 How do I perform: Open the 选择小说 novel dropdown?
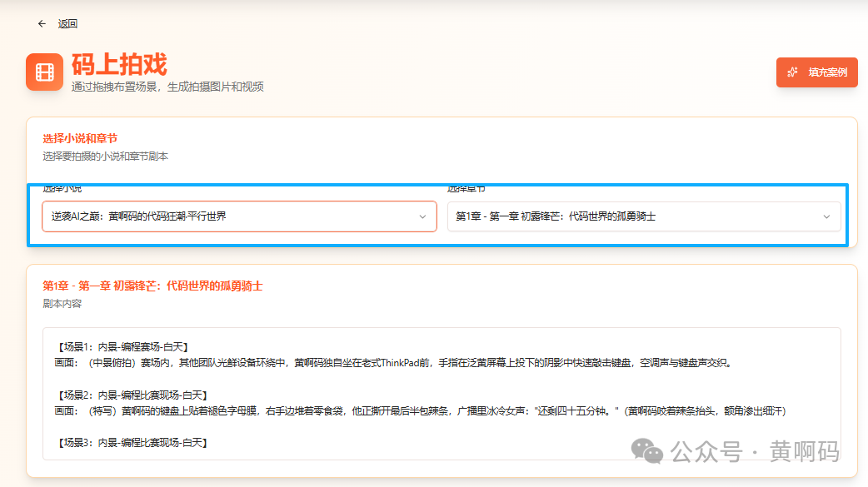239,216
